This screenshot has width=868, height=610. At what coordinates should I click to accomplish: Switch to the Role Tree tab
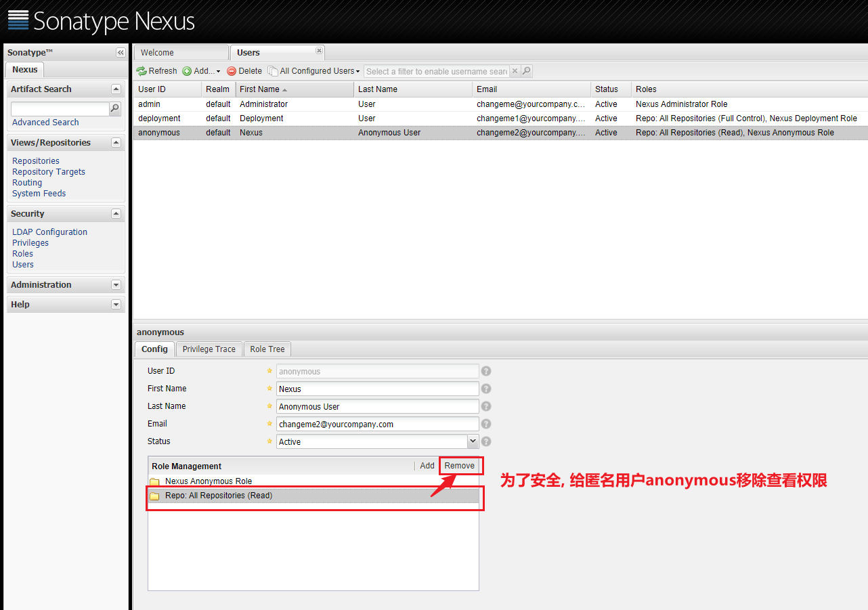[x=267, y=349]
